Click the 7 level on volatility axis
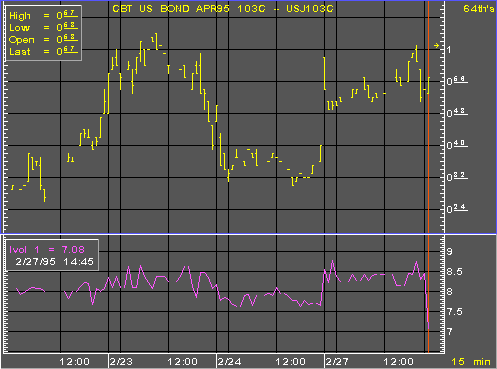The image size is (497, 369). (x=450, y=332)
